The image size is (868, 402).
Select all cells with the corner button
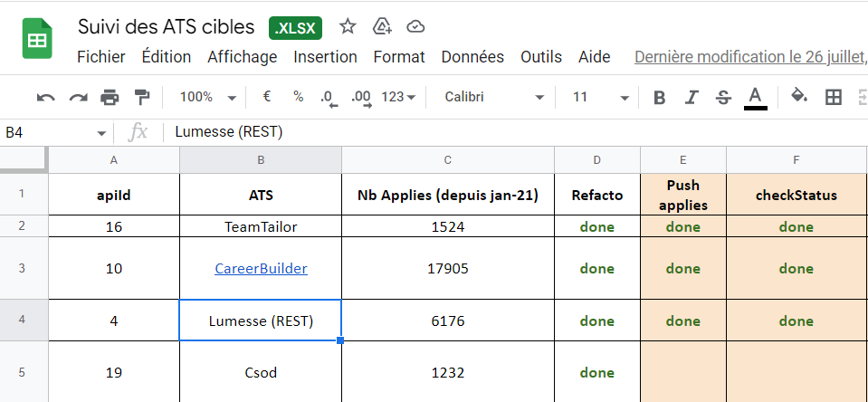pyautogui.click(x=24, y=159)
